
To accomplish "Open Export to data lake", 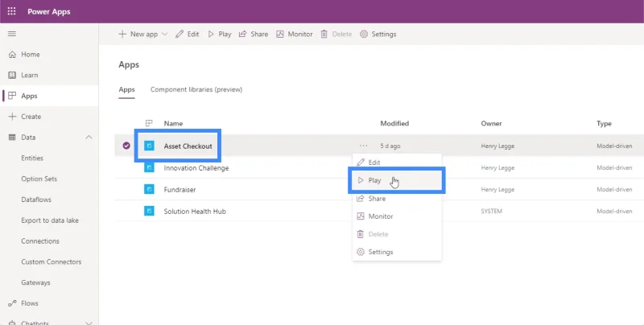I will (x=50, y=220).
